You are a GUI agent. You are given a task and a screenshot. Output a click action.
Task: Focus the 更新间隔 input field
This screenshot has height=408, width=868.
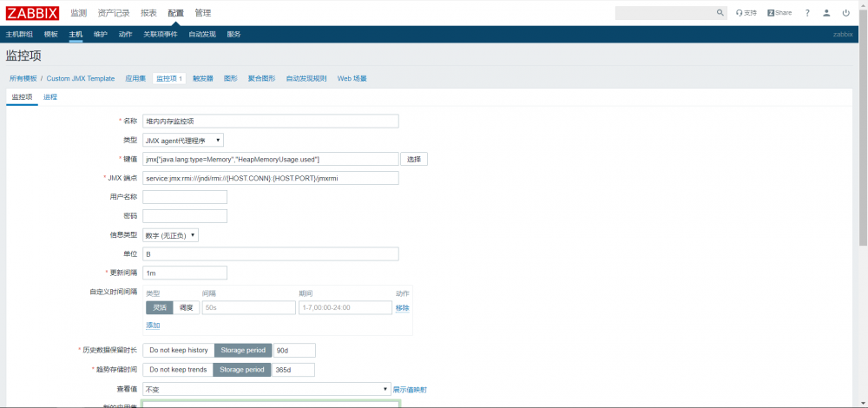pos(185,273)
